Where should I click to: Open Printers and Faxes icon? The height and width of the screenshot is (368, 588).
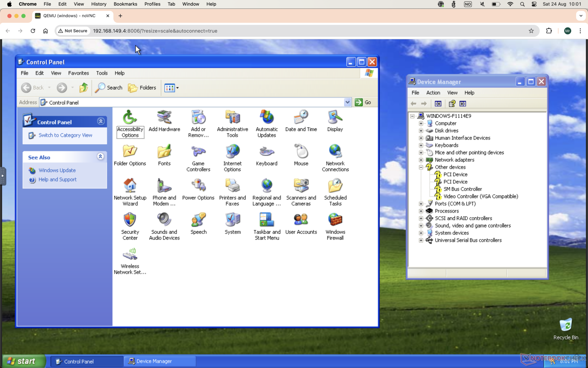point(232,192)
